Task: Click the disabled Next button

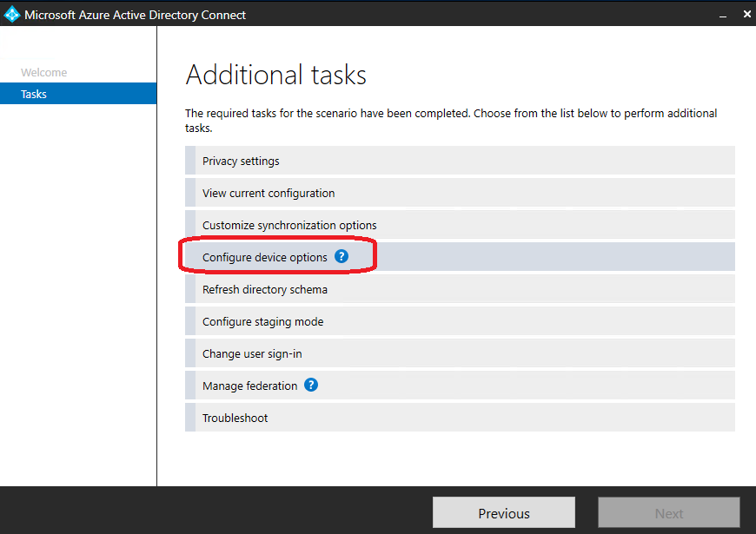Action: pyautogui.click(x=668, y=512)
